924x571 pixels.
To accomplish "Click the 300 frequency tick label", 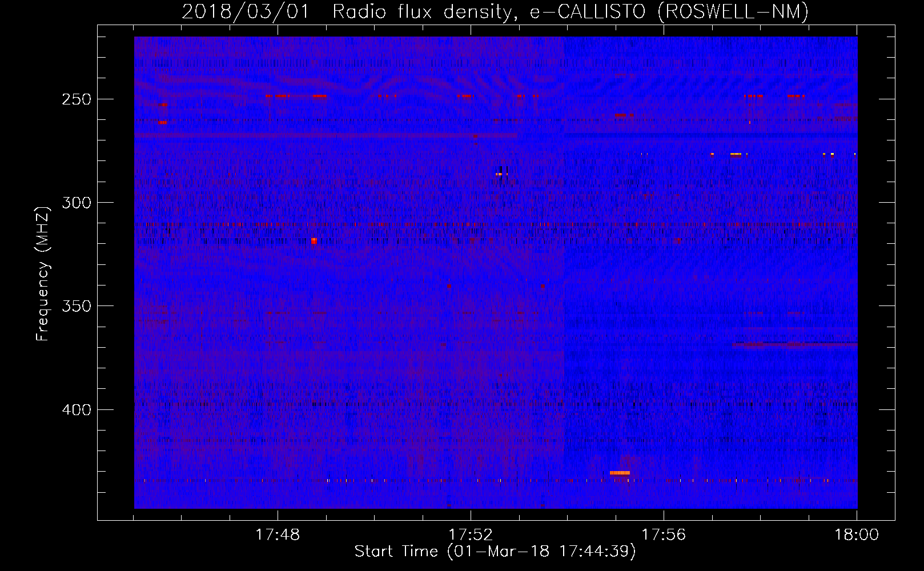I will point(77,203).
